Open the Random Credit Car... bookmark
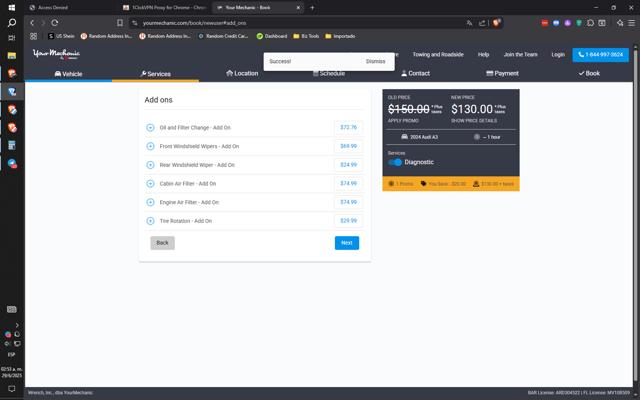This screenshot has width=640, height=400. [x=223, y=36]
